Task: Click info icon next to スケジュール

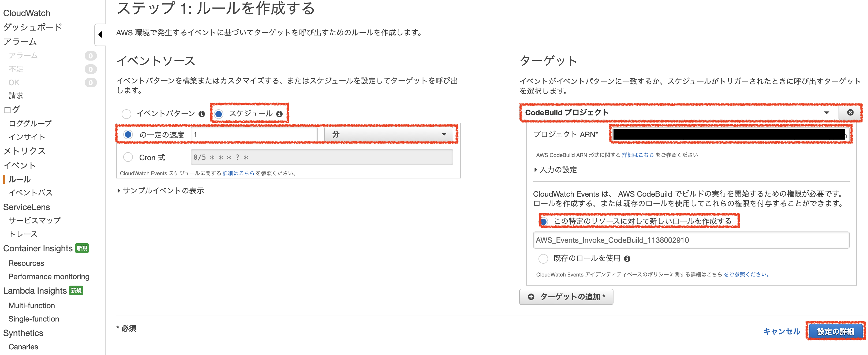Action: (279, 114)
